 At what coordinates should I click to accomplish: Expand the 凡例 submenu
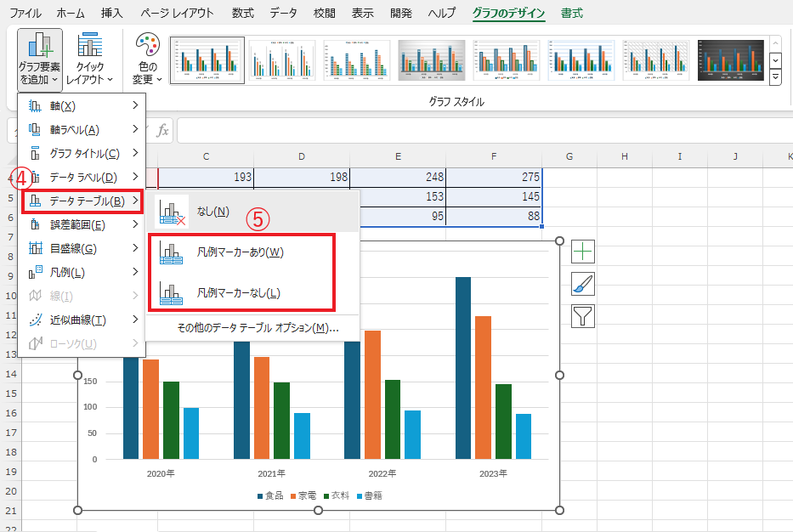pos(82,272)
